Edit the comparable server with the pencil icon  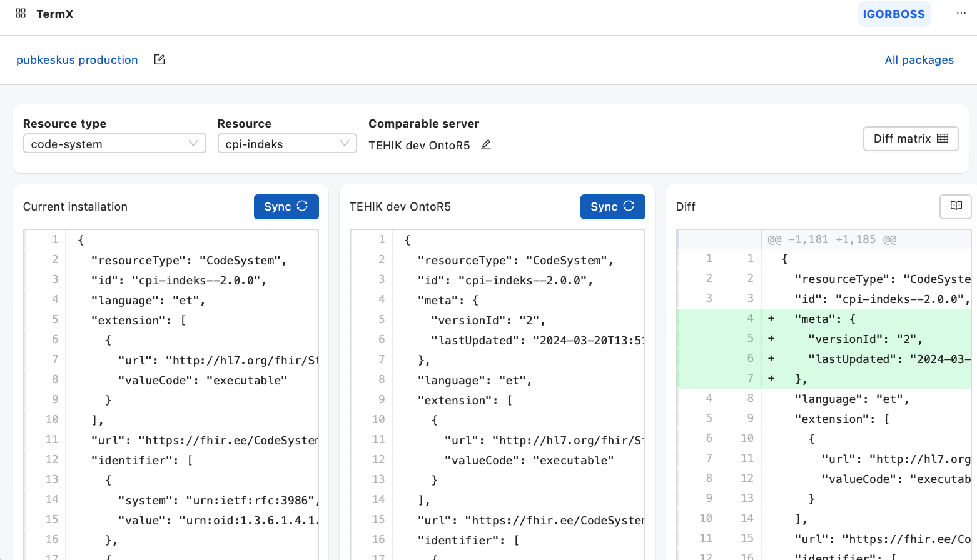point(486,145)
